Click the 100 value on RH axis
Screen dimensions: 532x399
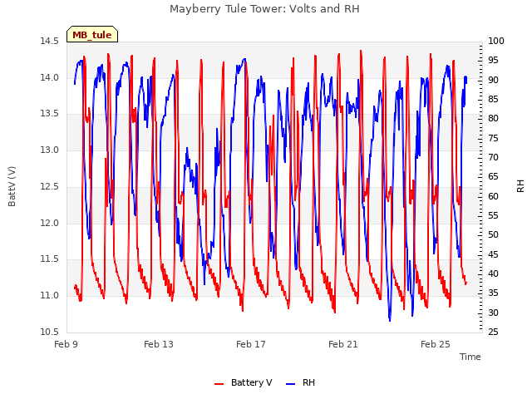pos(496,42)
